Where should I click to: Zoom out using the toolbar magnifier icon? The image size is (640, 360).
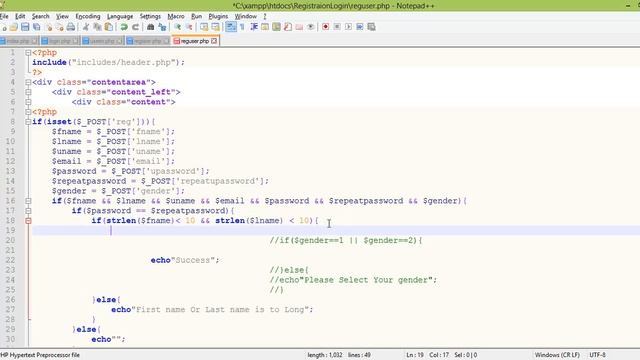(189, 27)
